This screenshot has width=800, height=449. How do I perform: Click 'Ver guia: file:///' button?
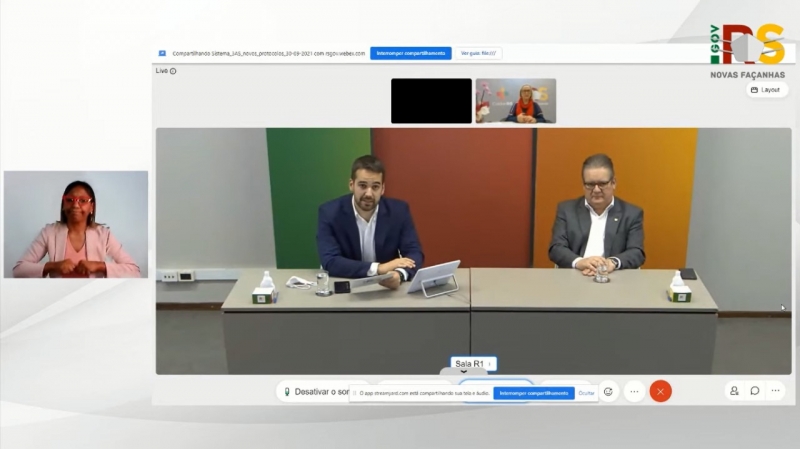(478, 53)
